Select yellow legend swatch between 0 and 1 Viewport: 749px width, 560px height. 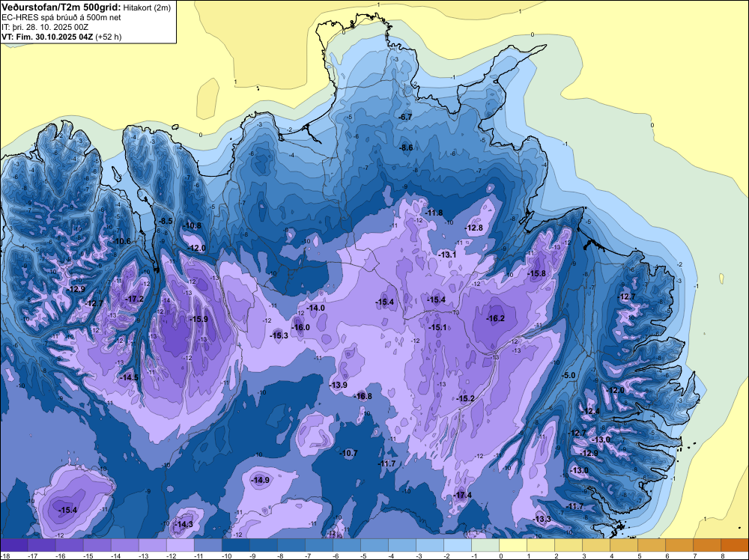coord(513,545)
